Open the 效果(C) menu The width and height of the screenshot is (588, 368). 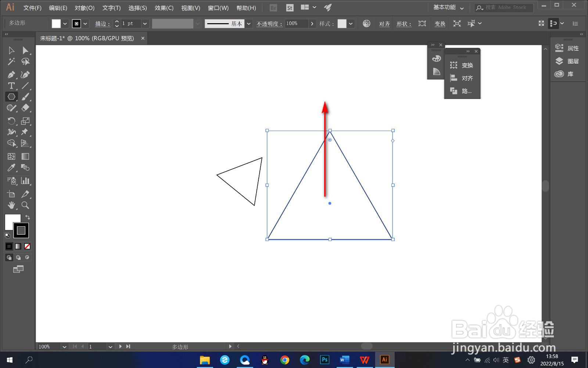164,8
